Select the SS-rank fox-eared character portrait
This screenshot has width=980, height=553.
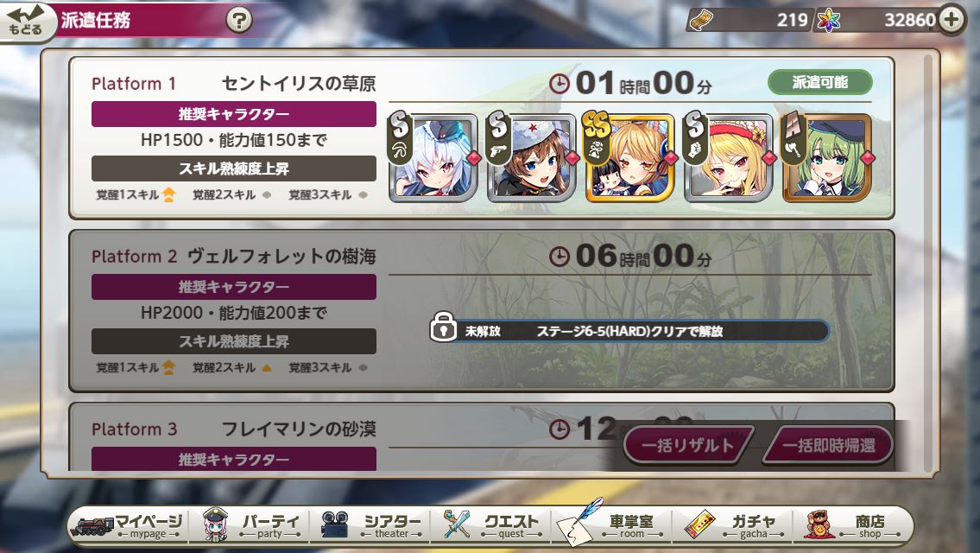pos(629,157)
